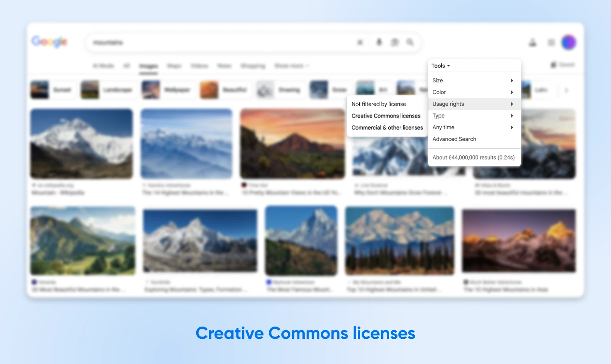Choose Commercial & other licenses

(387, 128)
